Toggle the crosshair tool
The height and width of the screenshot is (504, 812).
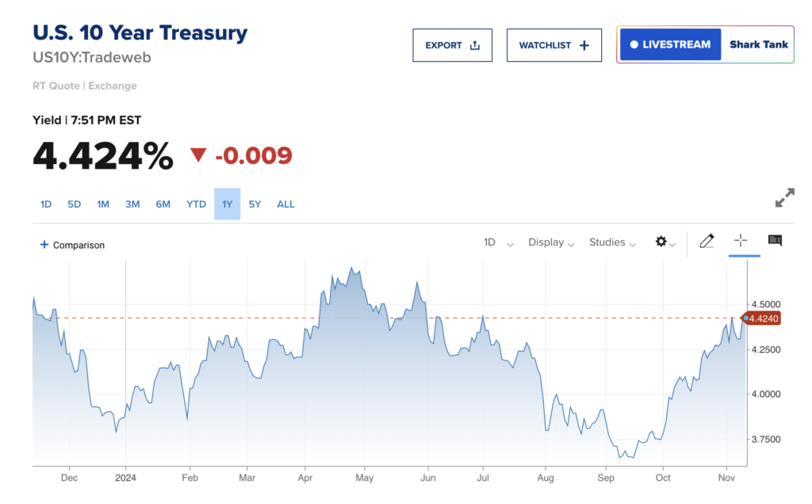(741, 241)
